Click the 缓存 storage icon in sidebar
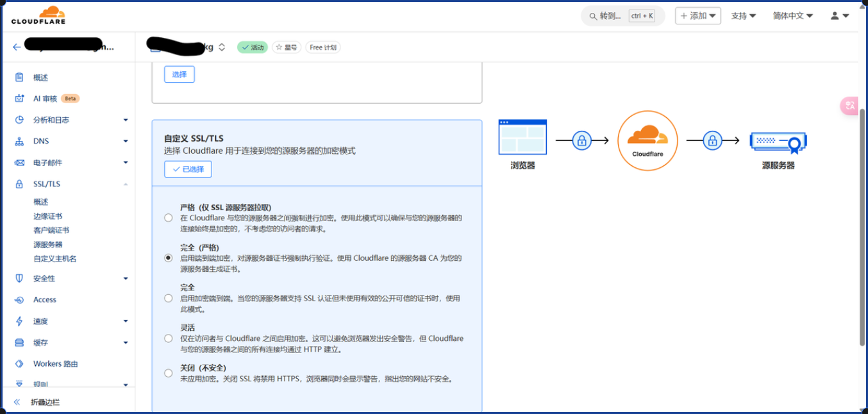This screenshot has width=868, height=414. point(19,343)
